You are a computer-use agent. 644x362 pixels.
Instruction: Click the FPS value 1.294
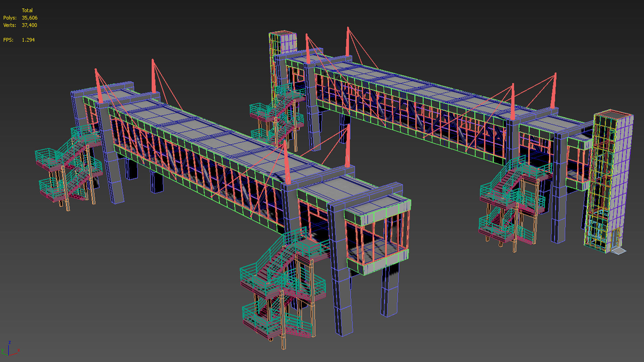28,40
